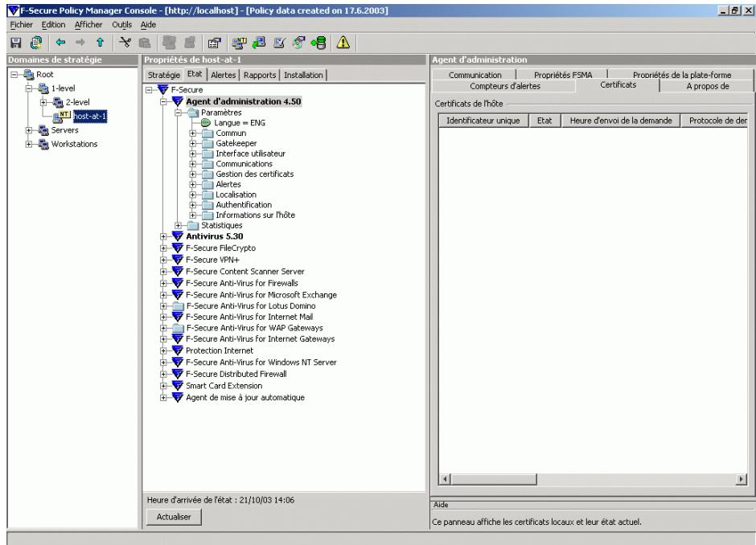Screen dimensions: 756x545
Task: Open the Compteurs d'alertes tab
Action: pyautogui.click(x=505, y=86)
